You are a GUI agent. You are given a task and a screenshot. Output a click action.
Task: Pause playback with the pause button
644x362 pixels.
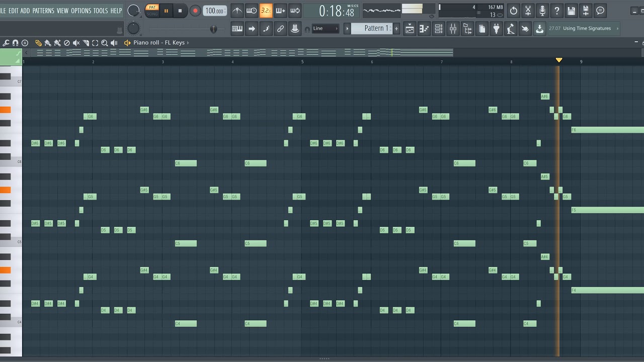tap(166, 11)
